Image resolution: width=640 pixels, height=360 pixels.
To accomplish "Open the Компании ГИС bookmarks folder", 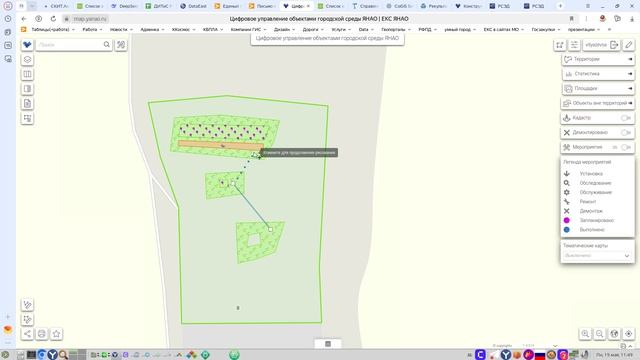I will coord(248,29).
